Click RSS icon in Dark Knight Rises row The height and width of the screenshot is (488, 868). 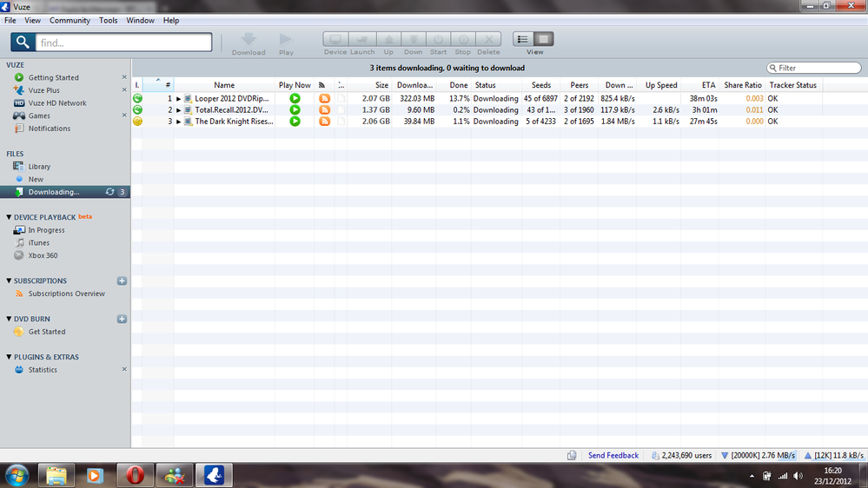[324, 122]
